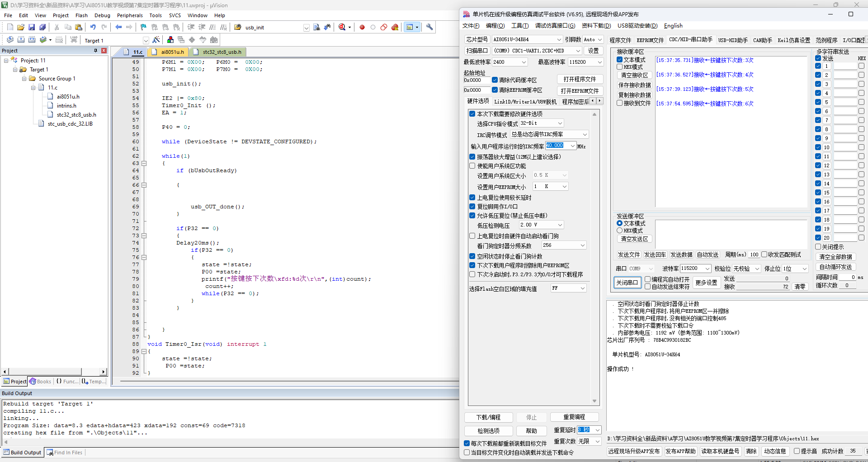Check the 关闭提示 checkbox
The width and height of the screenshot is (868, 462).
[x=818, y=247]
